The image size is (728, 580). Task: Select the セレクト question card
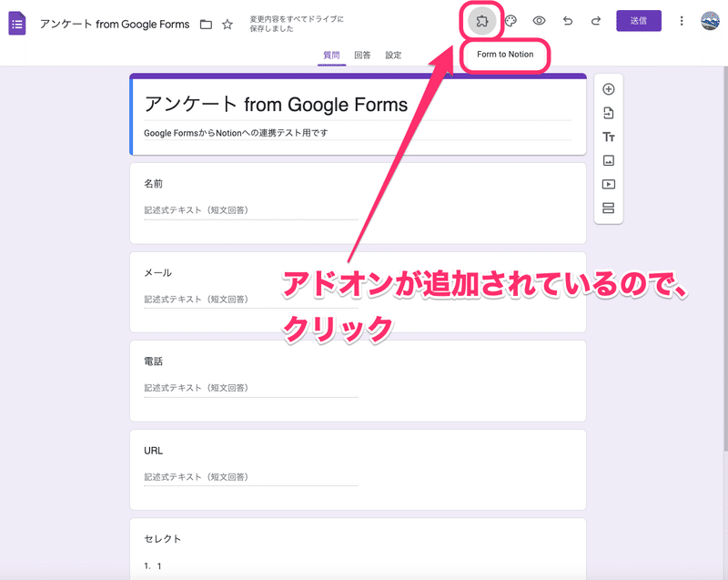tap(358, 549)
